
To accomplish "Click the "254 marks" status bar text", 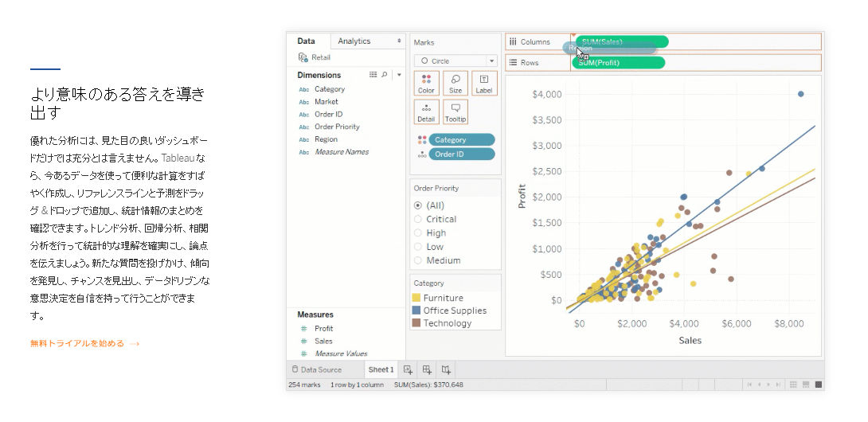I will (x=304, y=385).
